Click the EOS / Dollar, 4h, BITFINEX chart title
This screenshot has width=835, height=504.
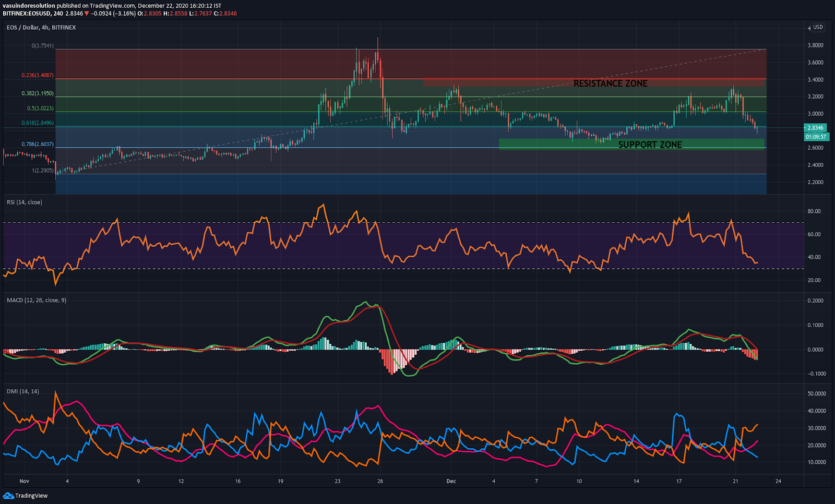tap(41, 28)
